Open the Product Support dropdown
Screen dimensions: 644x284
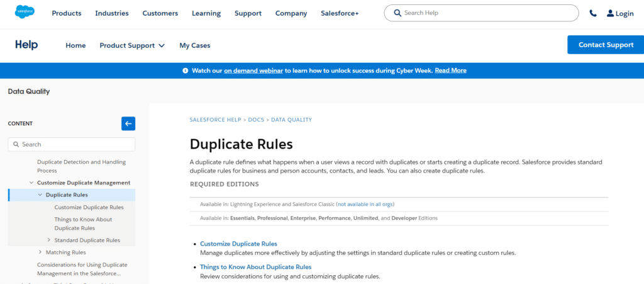pyautogui.click(x=132, y=45)
